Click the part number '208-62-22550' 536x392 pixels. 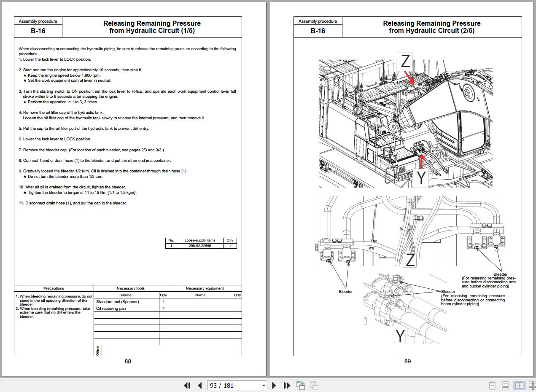click(200, 246)
